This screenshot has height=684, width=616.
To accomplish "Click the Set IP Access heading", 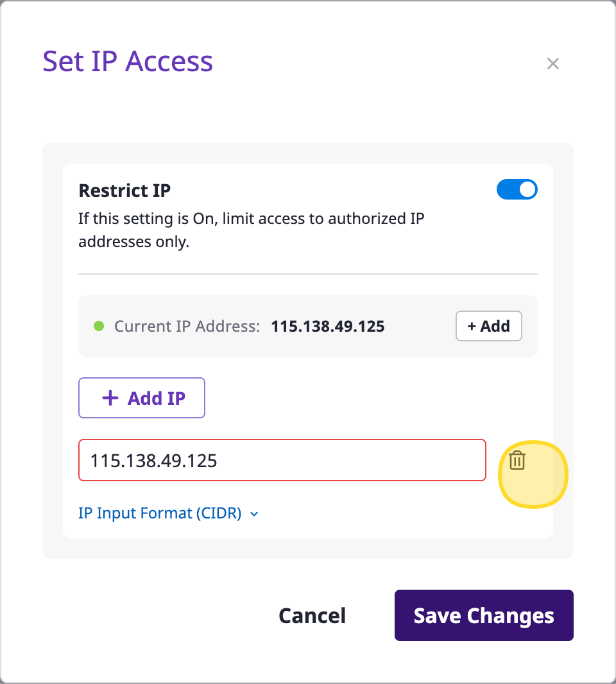I will [x=128, y=62].
